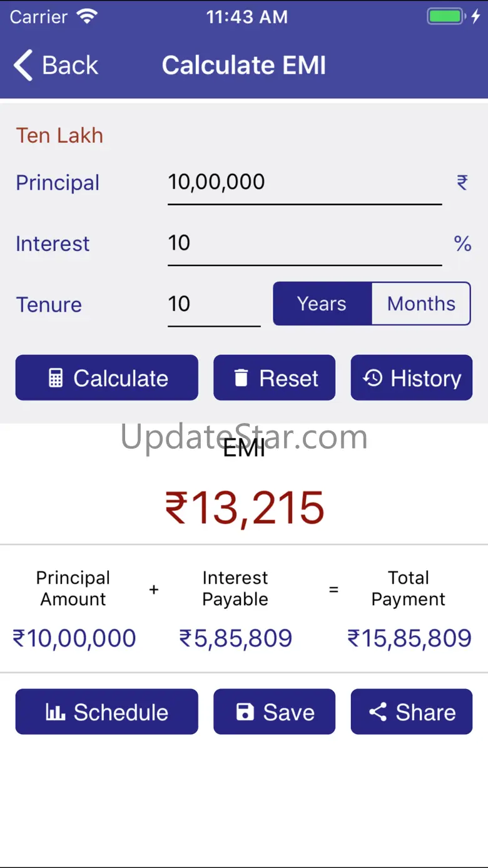This screenshot has width=488, height=868.
Task: Select Years as tenure unit
Action: click(x=322, y=304)
